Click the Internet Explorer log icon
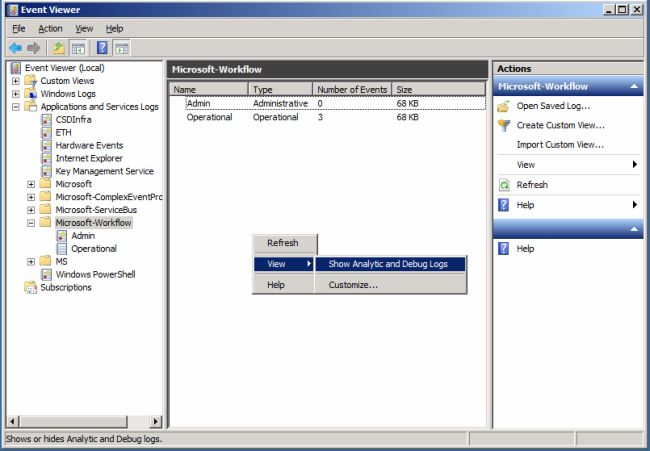Screen dimensions: 650x451 (46, 158)
